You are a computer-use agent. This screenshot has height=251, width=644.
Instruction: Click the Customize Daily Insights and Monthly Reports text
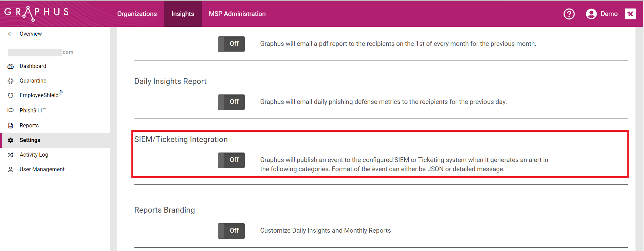pyautogui.click(x=325, y=231)
